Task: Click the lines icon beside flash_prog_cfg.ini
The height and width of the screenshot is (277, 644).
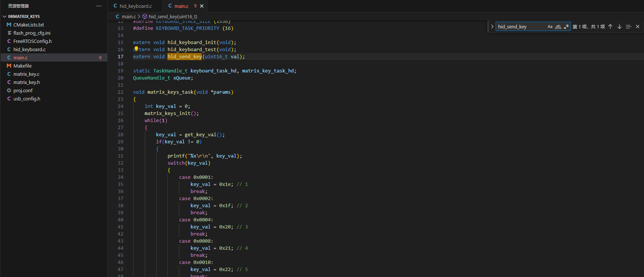Action: point(9,33)
